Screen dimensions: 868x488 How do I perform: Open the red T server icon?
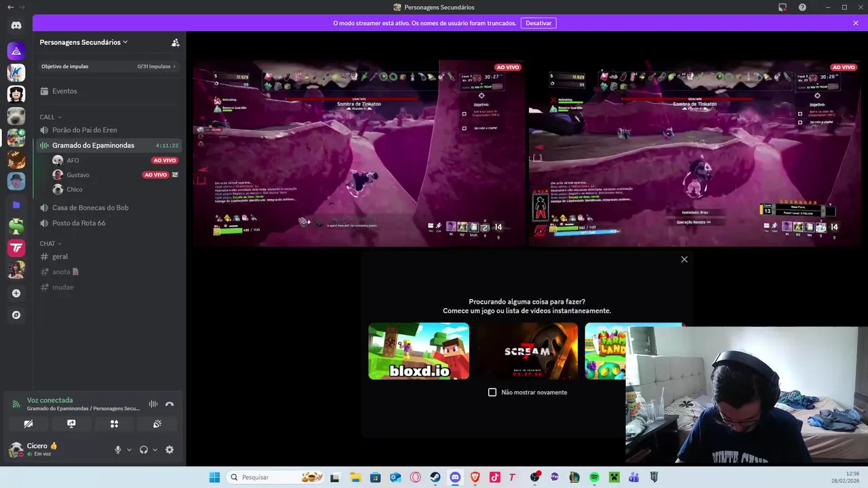point(16,248)
